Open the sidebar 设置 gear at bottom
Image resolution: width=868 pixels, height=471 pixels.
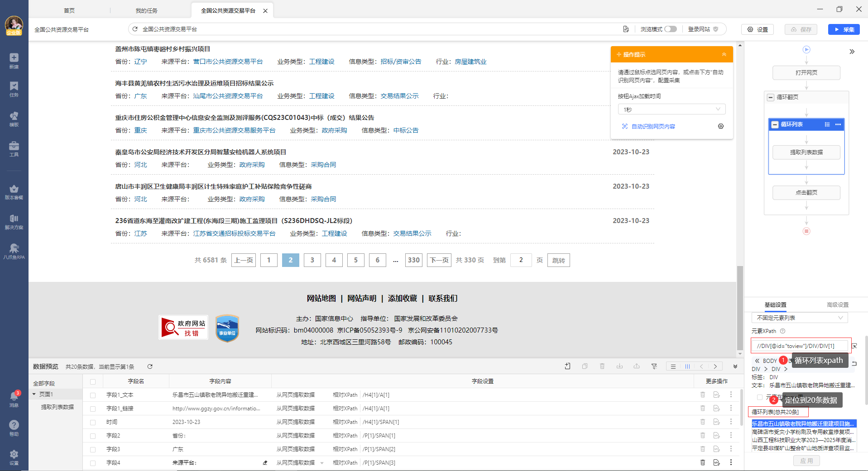coord(14,457)
